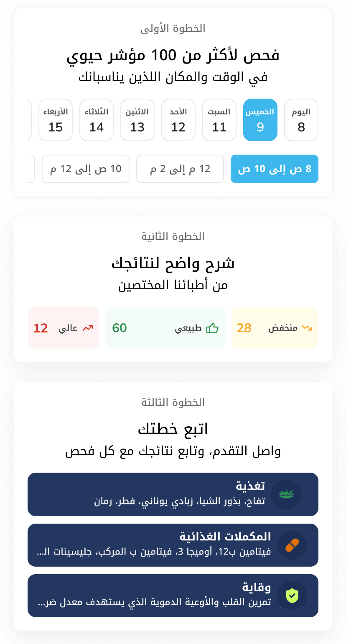Screen dimensions: 346x644
Task: Click the green shield prevention icon
Action: (292, 596)
